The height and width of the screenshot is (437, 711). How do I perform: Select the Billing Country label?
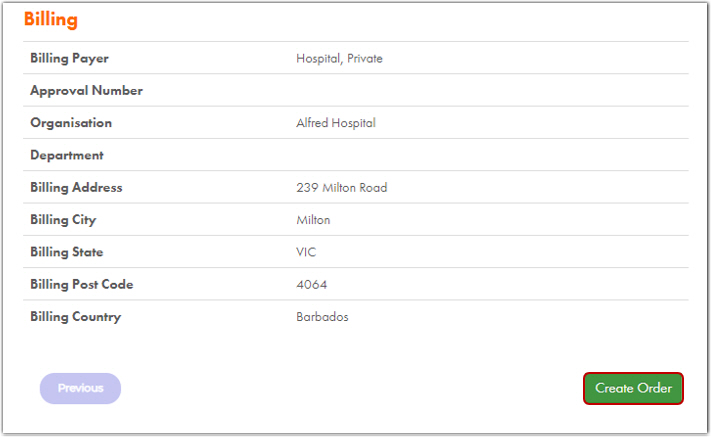click(x=76, y=317)
